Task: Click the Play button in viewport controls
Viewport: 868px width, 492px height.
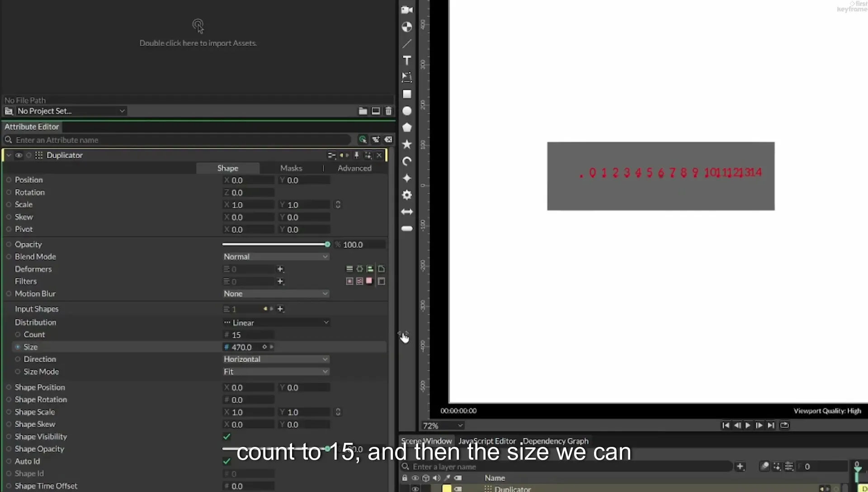Action: 748,425
